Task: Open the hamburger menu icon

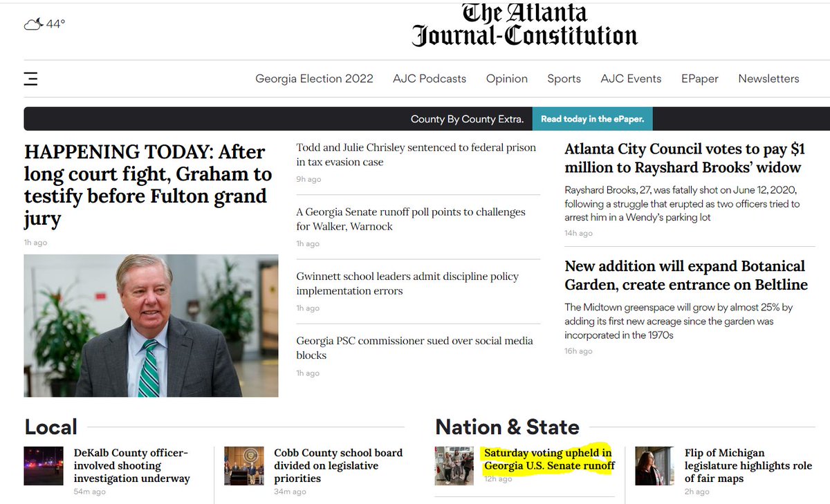Action: 30,79
